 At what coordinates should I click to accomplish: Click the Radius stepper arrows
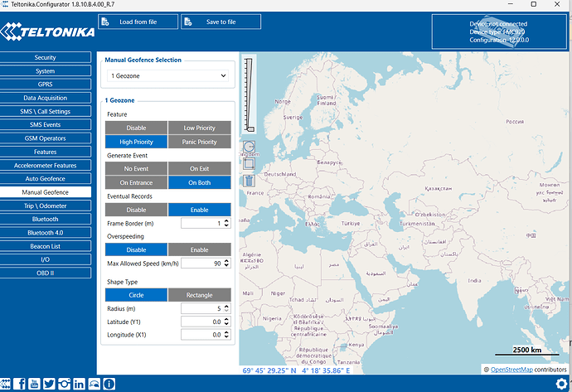(226, 309)
